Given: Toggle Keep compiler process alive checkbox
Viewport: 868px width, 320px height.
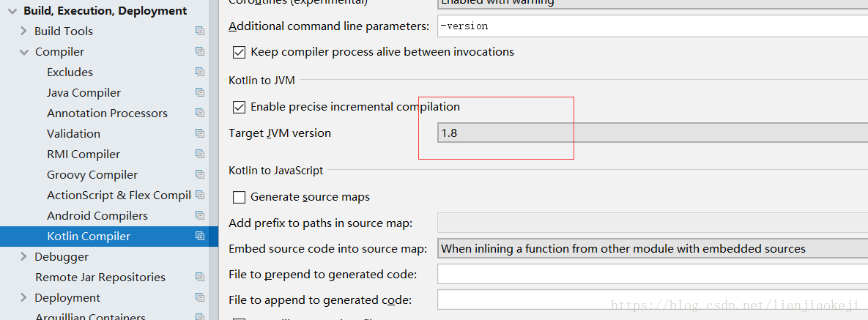Looking at the screenshot, I should point(239,52).
